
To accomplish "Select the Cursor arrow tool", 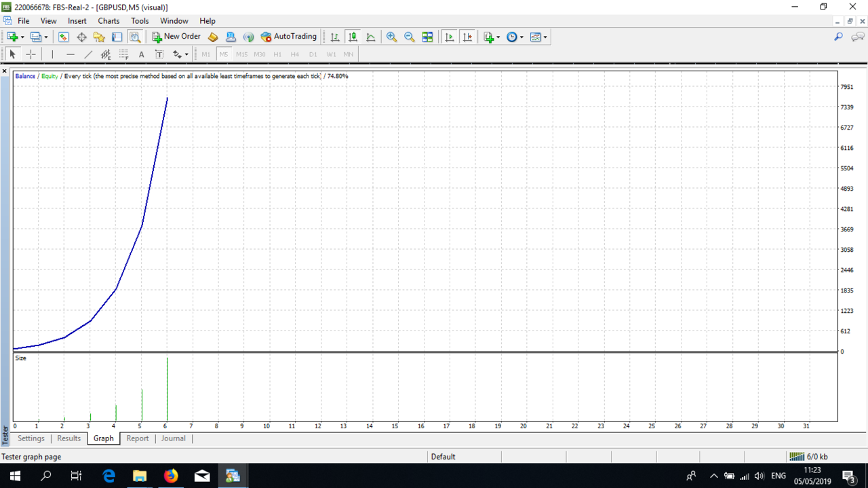I will click(x=12, y=54).
